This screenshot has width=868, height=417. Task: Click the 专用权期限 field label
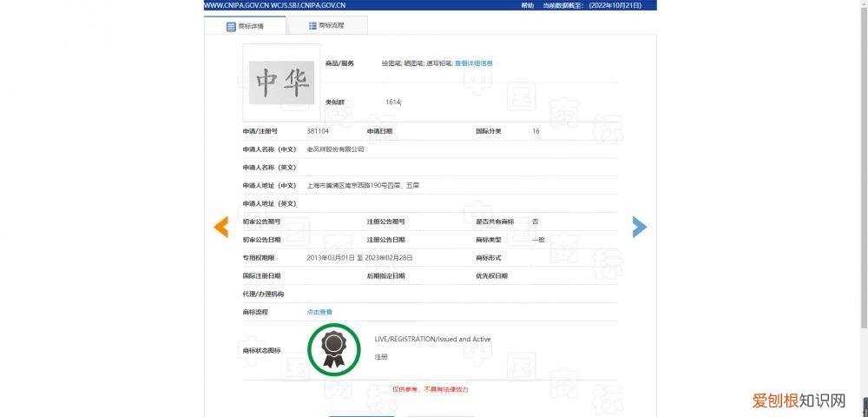click(259, 258)
